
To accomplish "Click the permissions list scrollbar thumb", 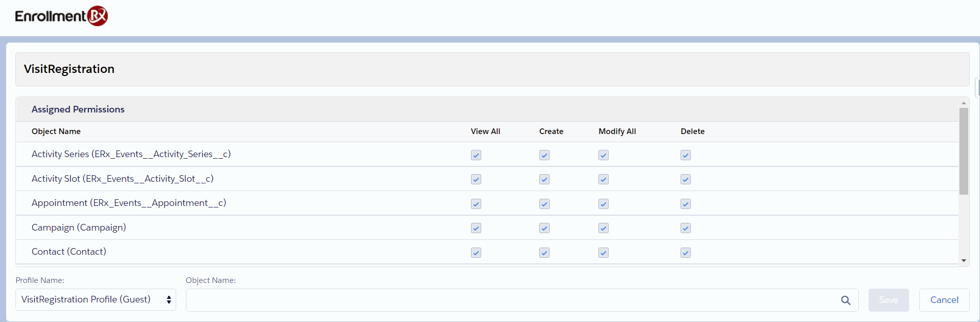I will click(x=964, y=151).
